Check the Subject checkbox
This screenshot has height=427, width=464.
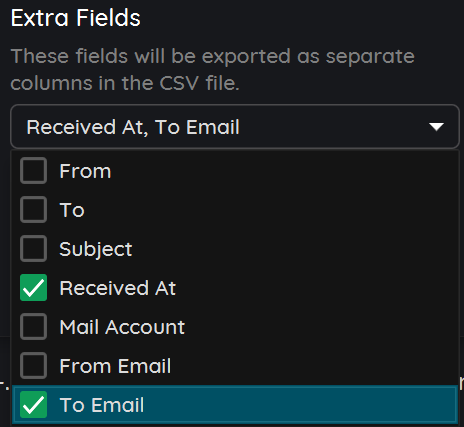tap(33, 249)
